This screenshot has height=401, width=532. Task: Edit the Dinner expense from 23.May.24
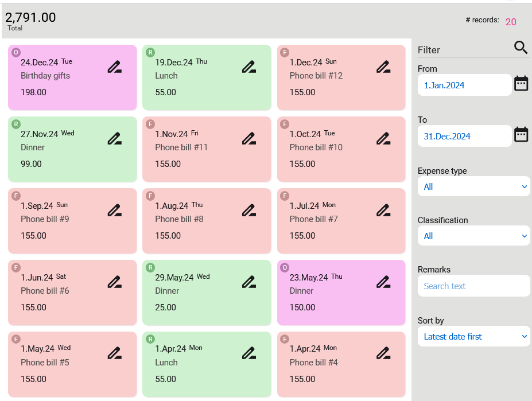[383, 282]
